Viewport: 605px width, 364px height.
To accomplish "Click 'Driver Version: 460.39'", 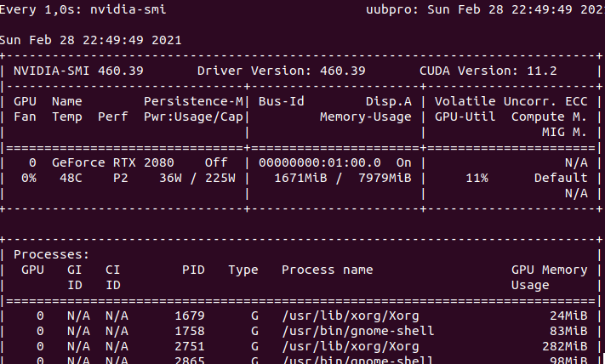I will (x=282, y=71).
